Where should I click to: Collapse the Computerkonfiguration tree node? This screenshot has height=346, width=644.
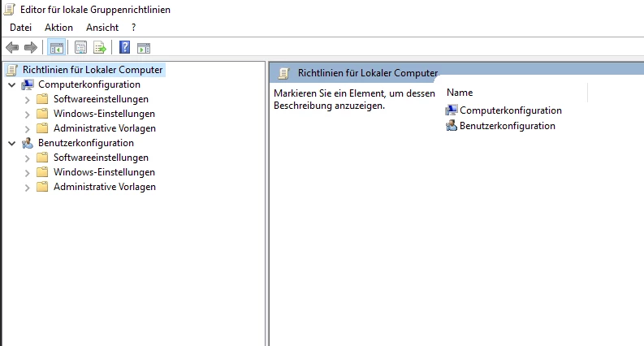[x=11, y=84]
